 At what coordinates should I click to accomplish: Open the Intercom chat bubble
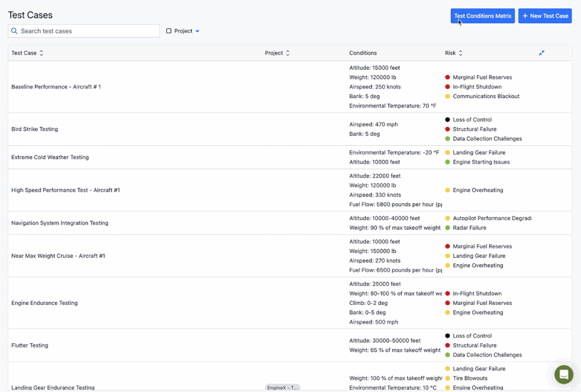tap(563, 375)
